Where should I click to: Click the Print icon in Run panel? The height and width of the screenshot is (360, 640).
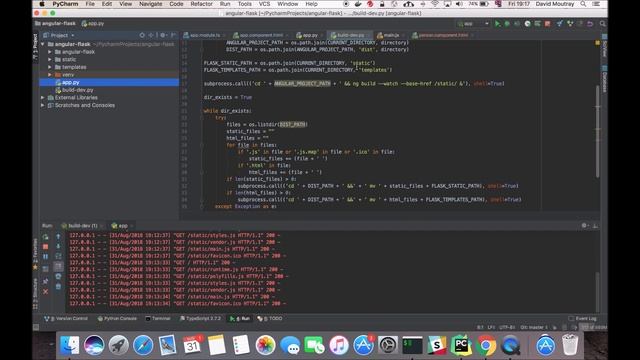point(58,276)
